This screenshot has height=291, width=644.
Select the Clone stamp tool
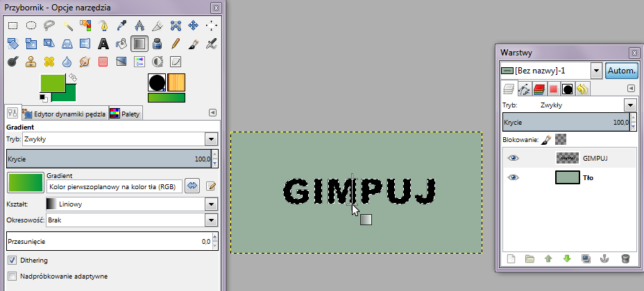(x=31, y=62)
